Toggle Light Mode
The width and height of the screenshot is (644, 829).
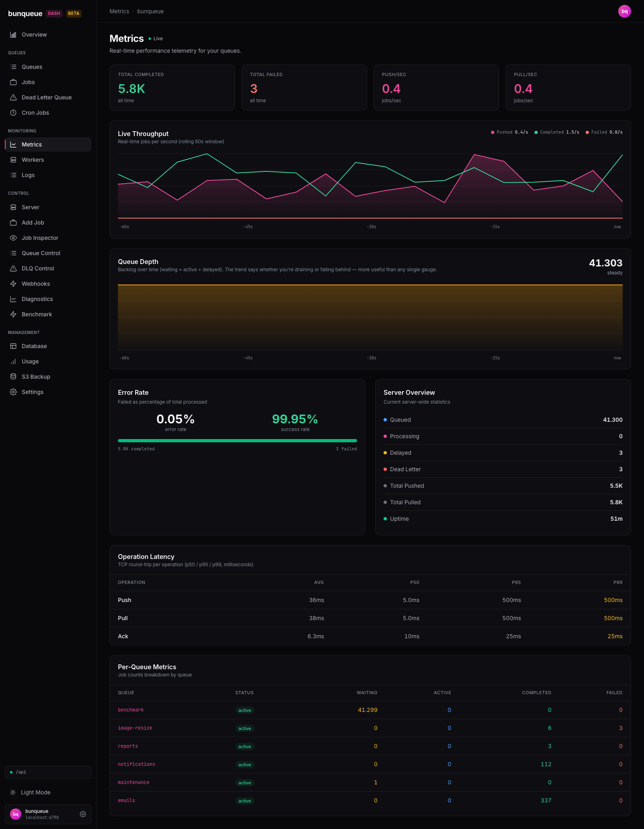click(x=48, y=792)
